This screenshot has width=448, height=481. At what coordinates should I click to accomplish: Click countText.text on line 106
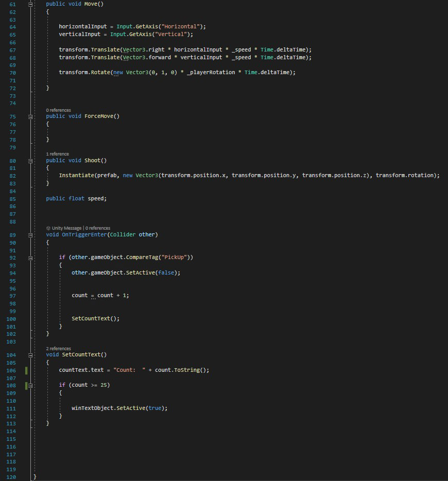(81, 370)
